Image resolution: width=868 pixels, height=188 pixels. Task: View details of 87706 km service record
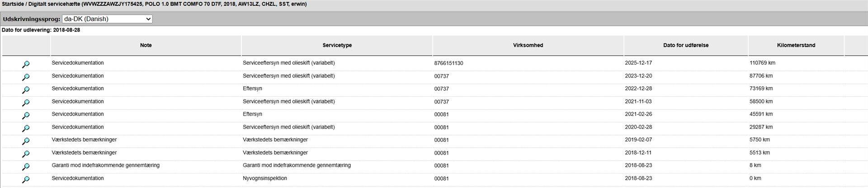click(26, 77)
